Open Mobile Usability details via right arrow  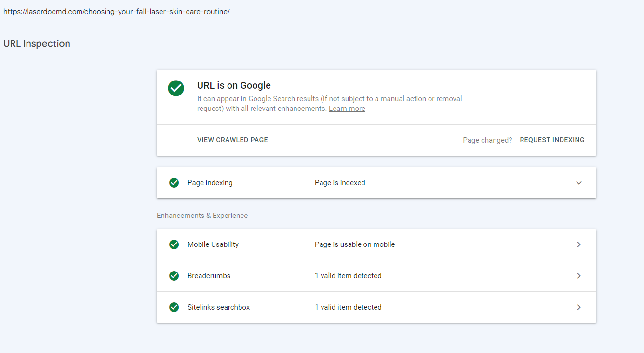[579, 244]
